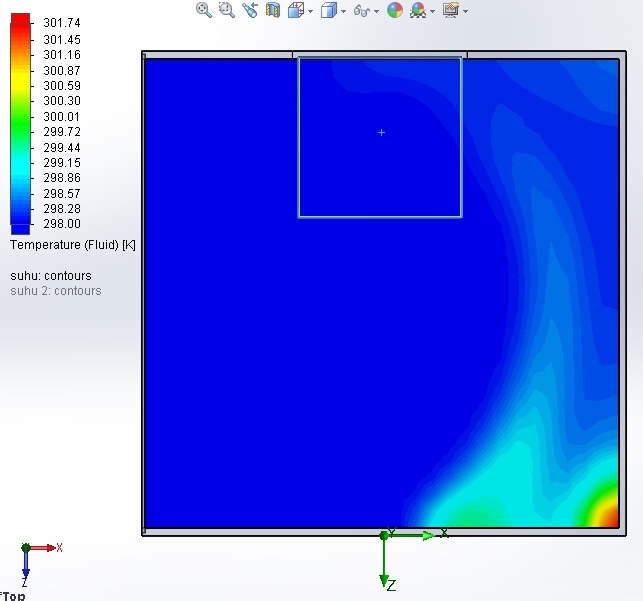Screen dimensions: 643x601
Task: Click the 'Top' view name label
Action: pos(14,596)
